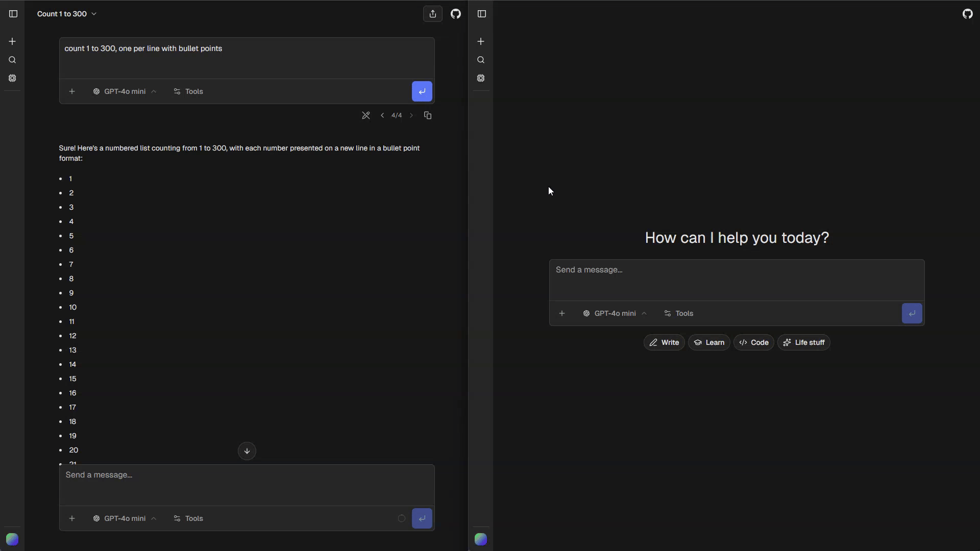Select the "Write" suggestion chip
Screen dimensions: 980x551
point(664,342)
